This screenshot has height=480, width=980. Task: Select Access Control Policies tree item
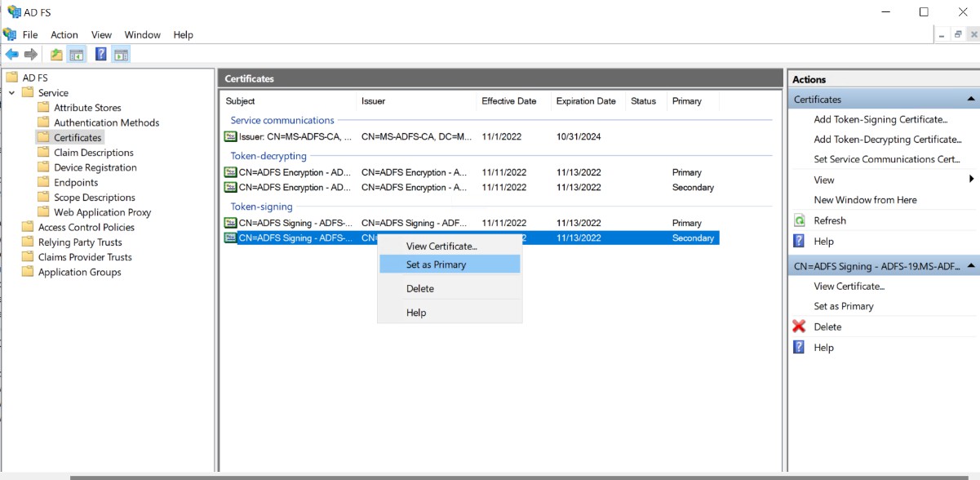coord(86,227)
